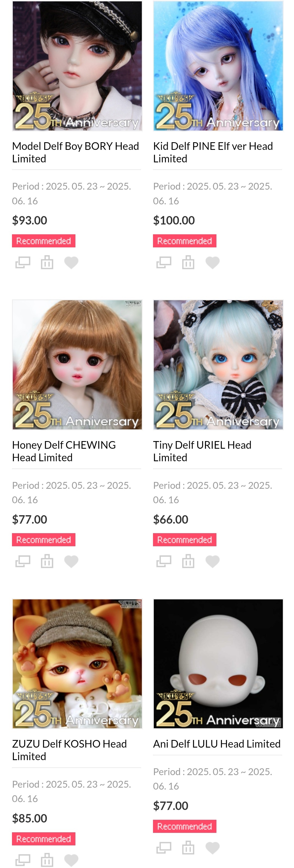The image size is (294, 868).
Task: Select blue-haired PINE elf thumbnail
Action: tap(218, 66)
